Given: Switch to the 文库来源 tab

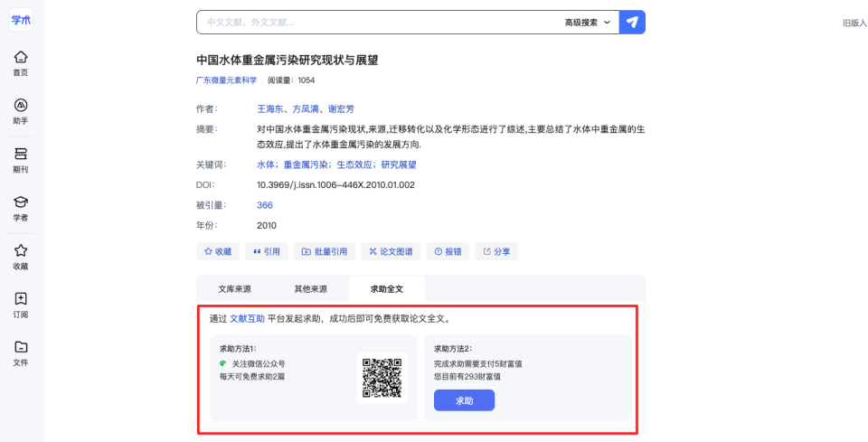Looking at the screenshot, I should pos(235,288).
